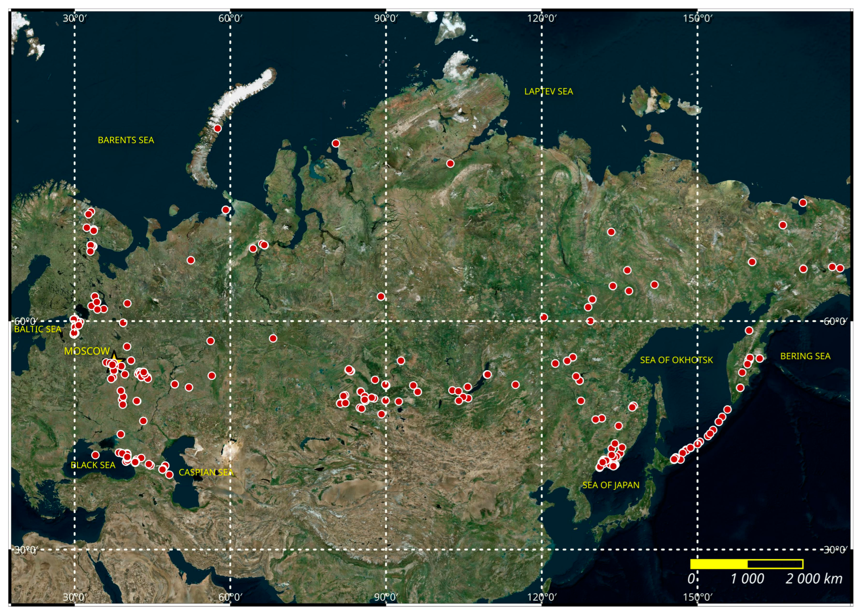Click red marker on 60°N line near 120°E
Image resolution: width=864 pixels, height=616 pixels.
pyautogui.click(x=544, y=317)
